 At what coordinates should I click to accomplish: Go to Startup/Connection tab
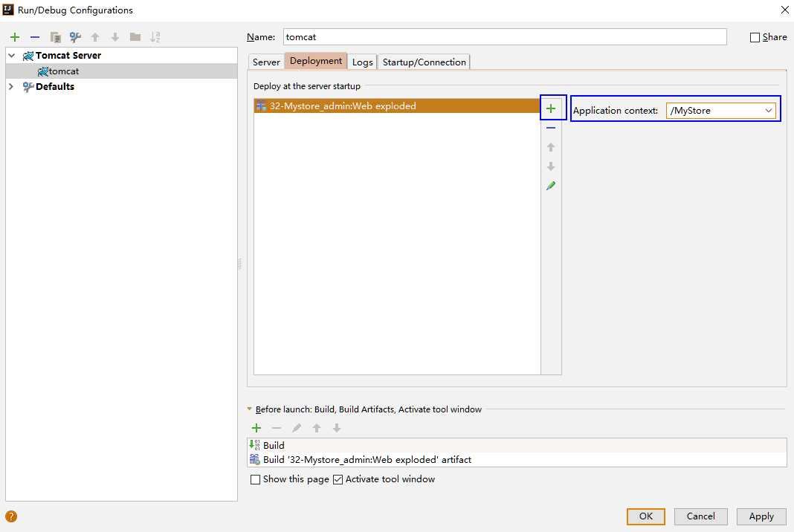(x=424, y=62)
